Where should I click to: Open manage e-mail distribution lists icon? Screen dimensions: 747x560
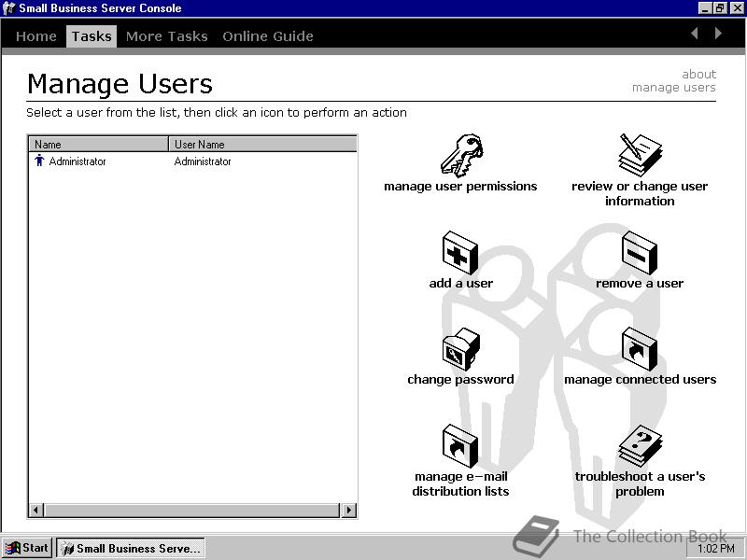click(459, 446)
